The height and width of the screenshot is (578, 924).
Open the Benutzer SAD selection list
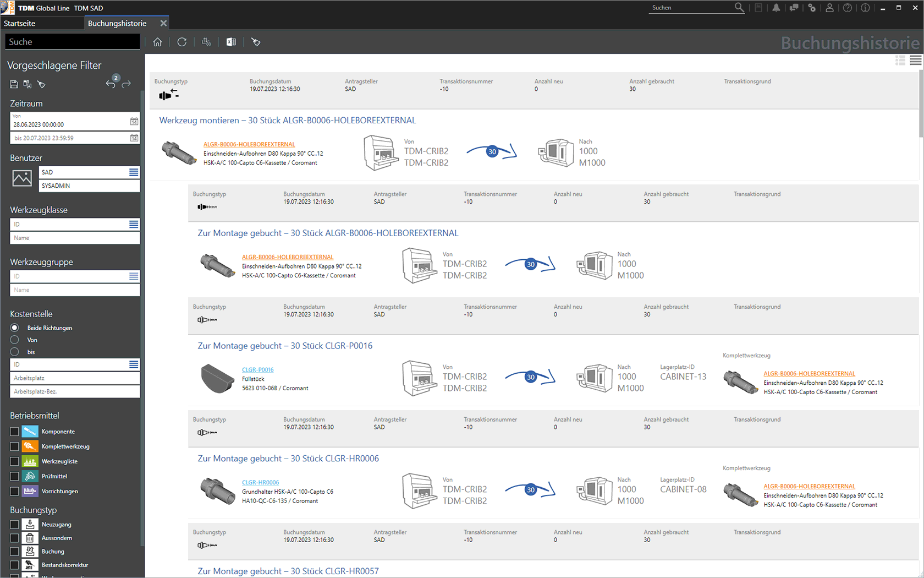click(134, 172)
